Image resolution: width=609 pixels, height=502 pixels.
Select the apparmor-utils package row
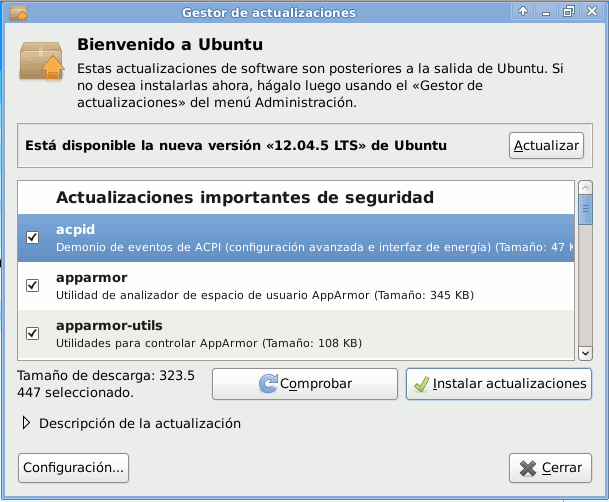point(296,334)
